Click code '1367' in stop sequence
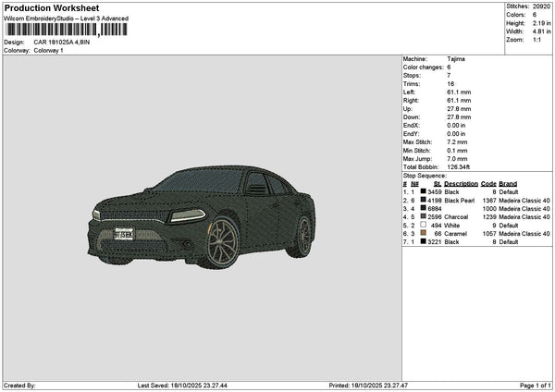Viewport: 555px width, 392px height. [489, 201]
